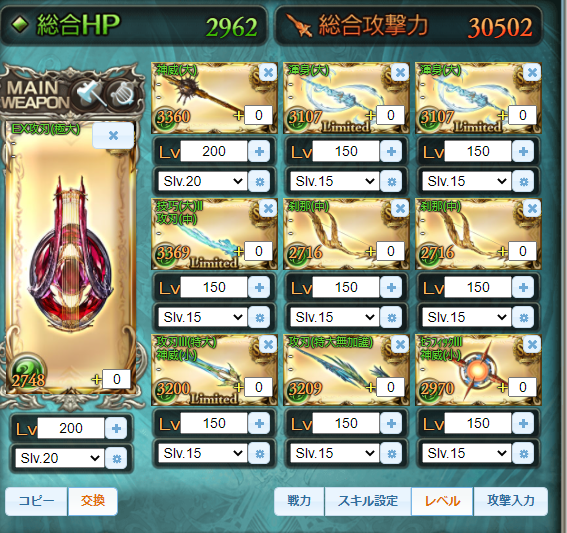
Task: Switch to the スキル設定 tab
Action: [368, 501]
